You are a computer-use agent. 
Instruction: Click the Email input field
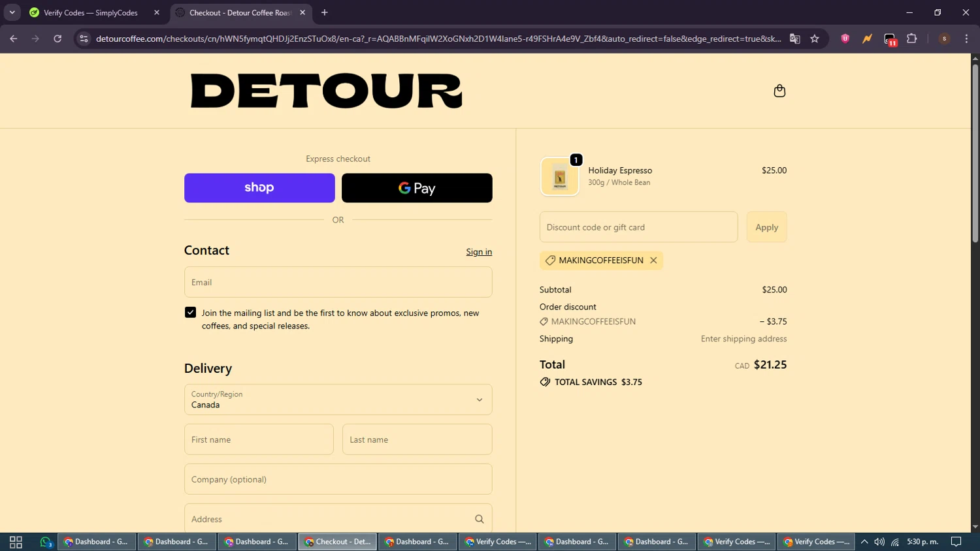click(338, 282)
